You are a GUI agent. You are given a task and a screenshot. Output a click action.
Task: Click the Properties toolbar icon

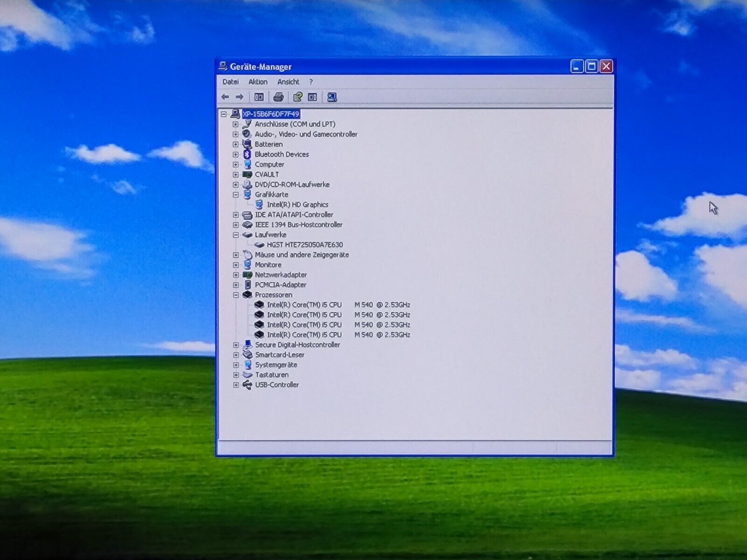click(297, 97)
